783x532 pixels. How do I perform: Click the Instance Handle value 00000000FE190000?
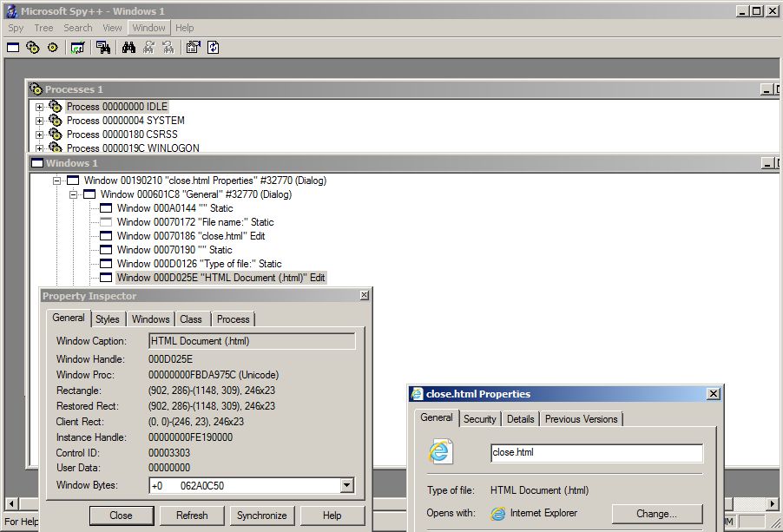(x=190, y=437)
